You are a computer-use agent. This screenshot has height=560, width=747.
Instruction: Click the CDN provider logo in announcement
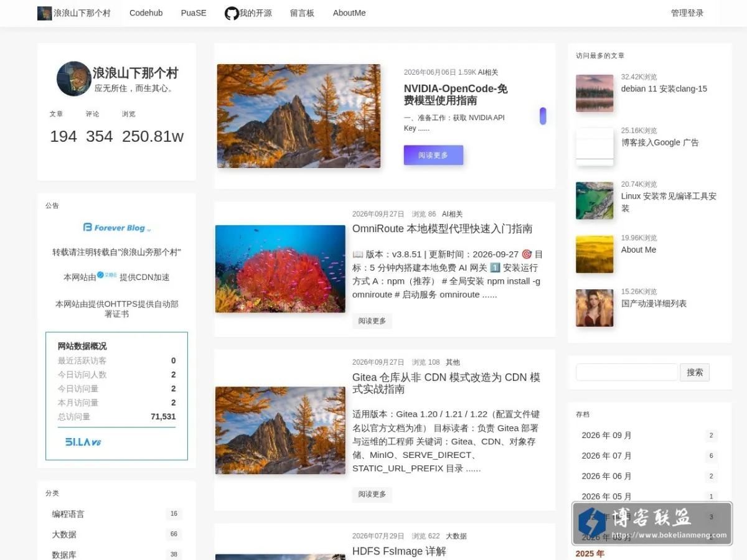tap(107, 275)
